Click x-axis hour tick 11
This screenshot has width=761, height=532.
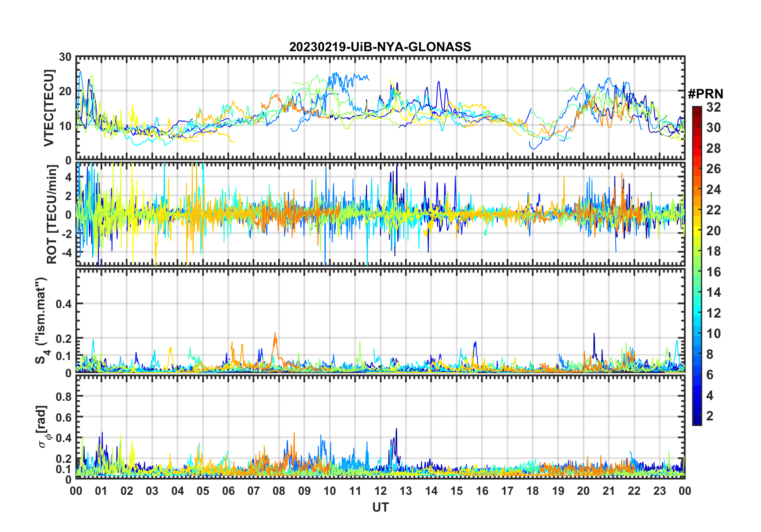point(355,491)
